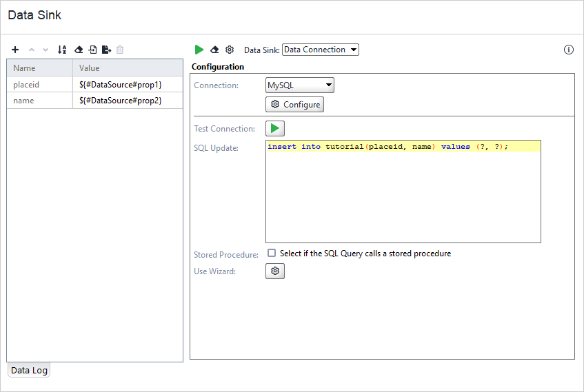The width and height of the screenshot is (584, 392).
Task: Open the MySQL connection dropdown
Action: [300, 85]
